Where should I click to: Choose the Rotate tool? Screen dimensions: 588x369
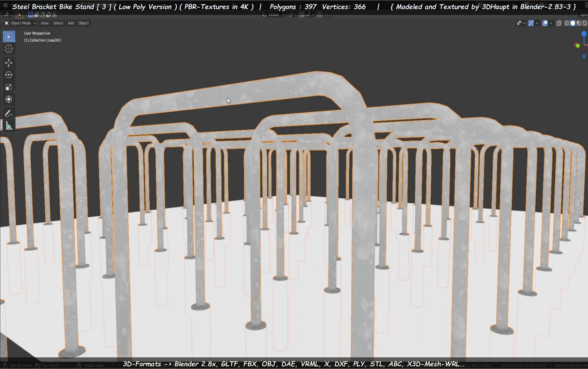click(9, 75)
